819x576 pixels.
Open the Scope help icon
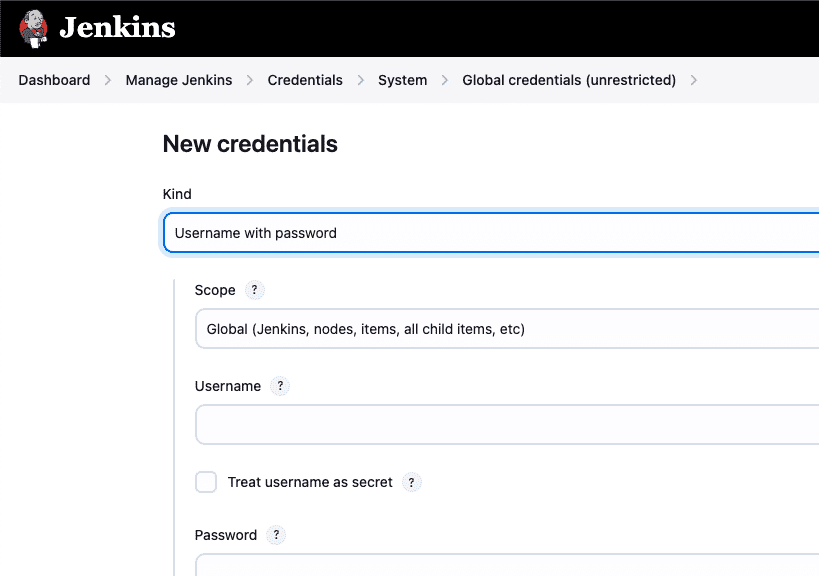point(254,290)
